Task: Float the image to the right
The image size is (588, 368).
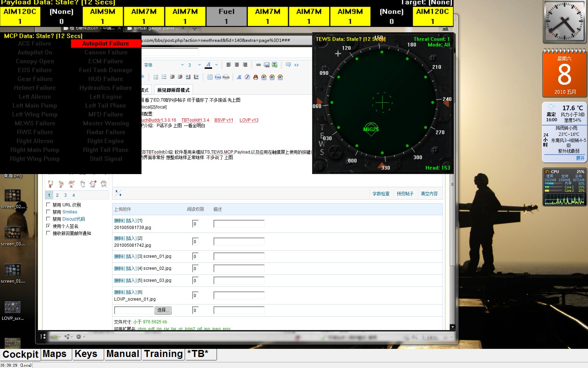Action: (196, 77)
